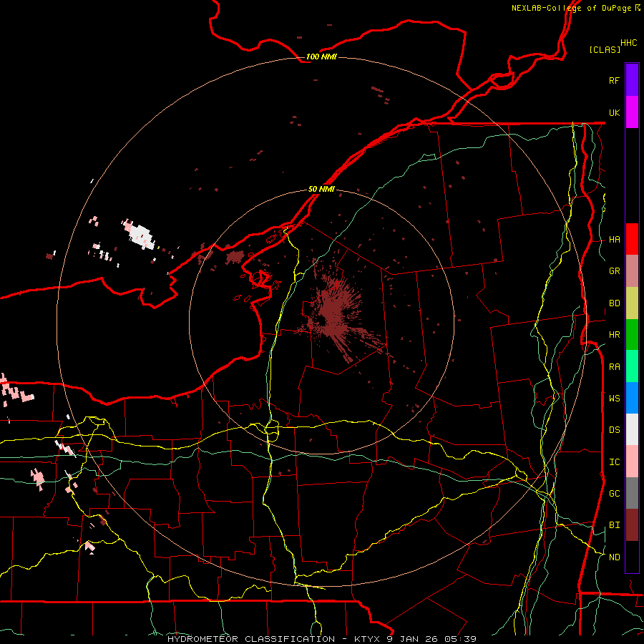This screenshot has height=644, width=644.
Task: Click the "100 NMI" range ring label
Action: click(x=321, y=57)
